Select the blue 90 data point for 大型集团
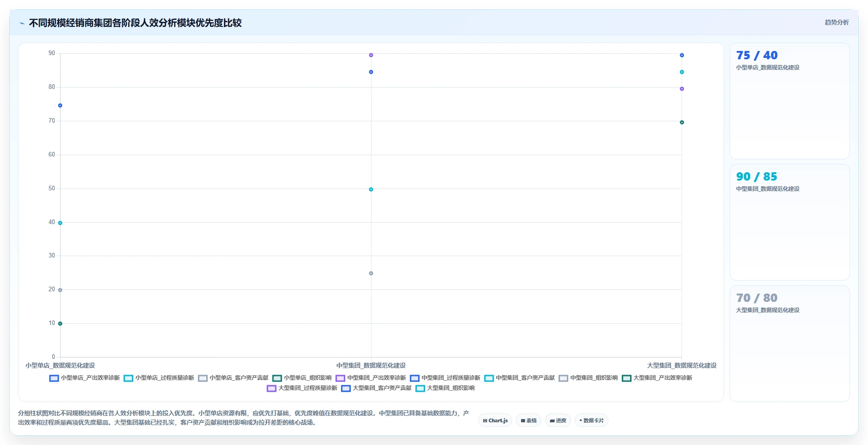 (682, 55)
